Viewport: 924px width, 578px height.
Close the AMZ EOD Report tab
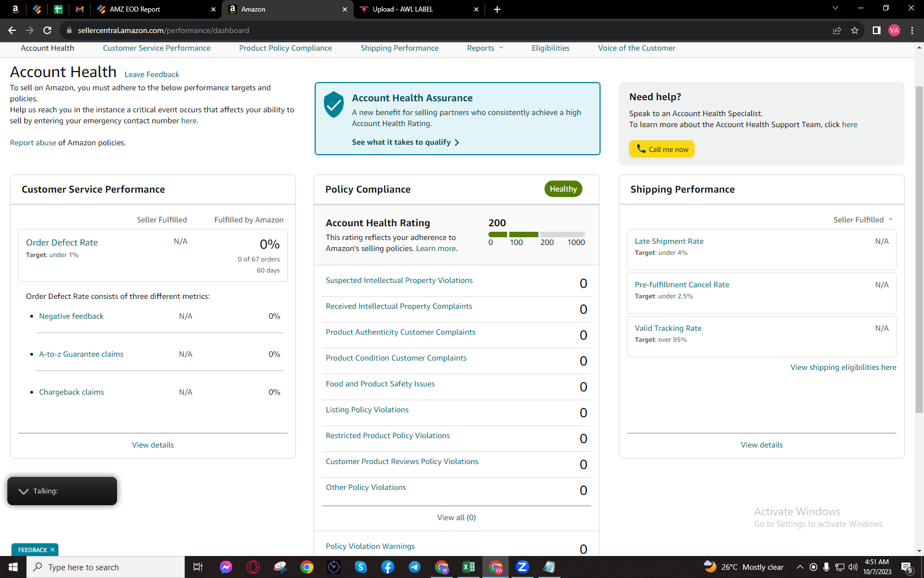click(x=213, y=9)
